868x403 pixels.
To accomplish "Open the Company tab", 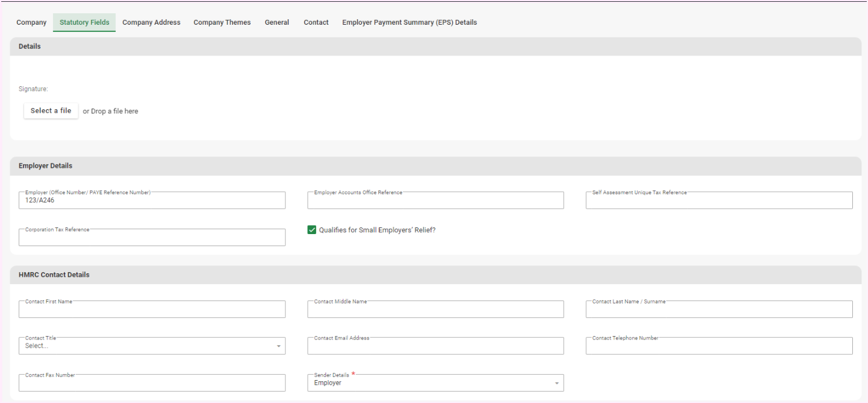I will [31, 22].
